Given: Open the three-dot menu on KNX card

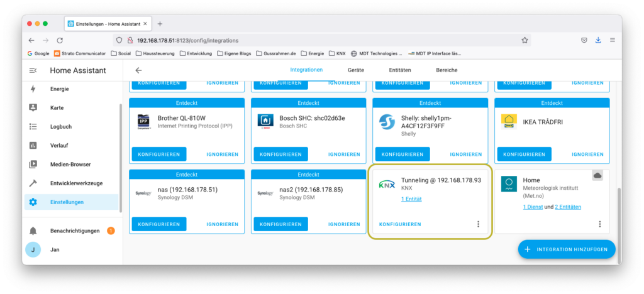Looking at the screenshot, I should point(478,224).
